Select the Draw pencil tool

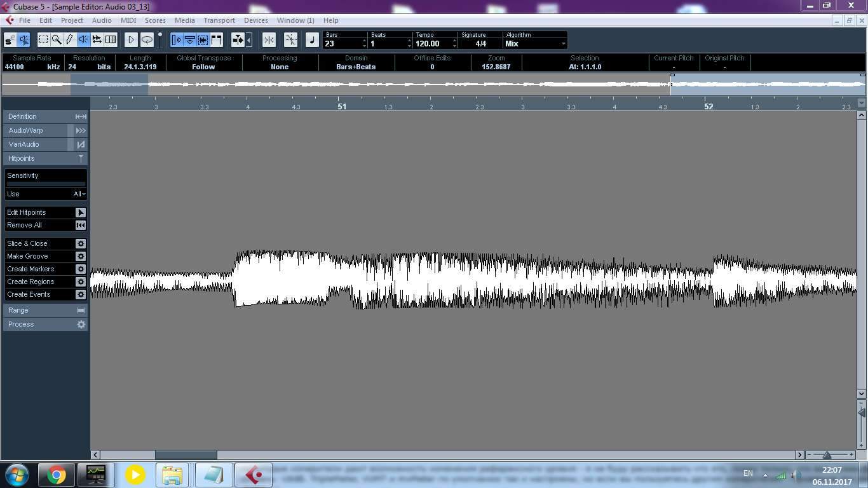pyautogui.click(x=70, y=40)
